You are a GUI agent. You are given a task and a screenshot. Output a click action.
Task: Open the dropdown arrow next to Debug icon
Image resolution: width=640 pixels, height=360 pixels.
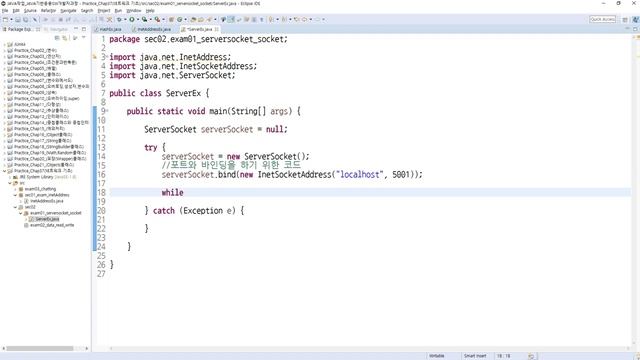point(125,19)
